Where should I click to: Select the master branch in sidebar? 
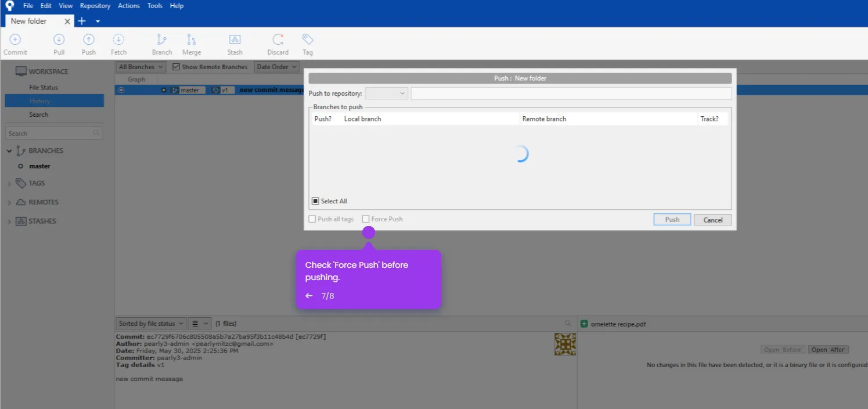[39, 166]
